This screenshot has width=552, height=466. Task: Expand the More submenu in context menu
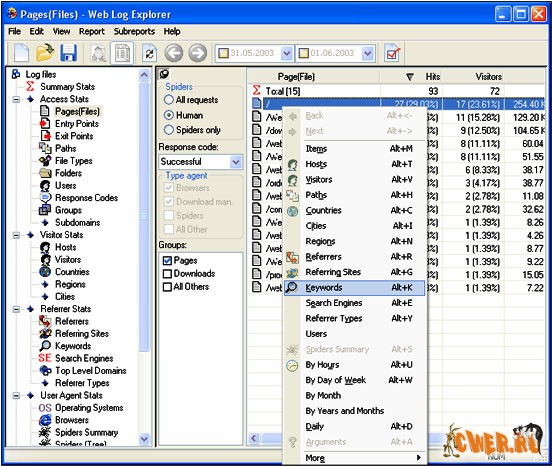pyautogui.click(x=355, y=458)
